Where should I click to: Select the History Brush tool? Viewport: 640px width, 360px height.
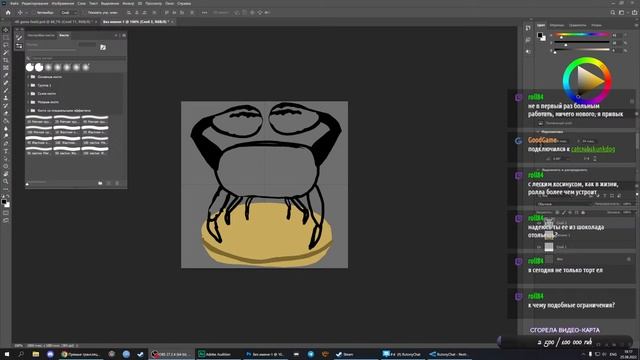pyautogui.click(x=6, y=105)
